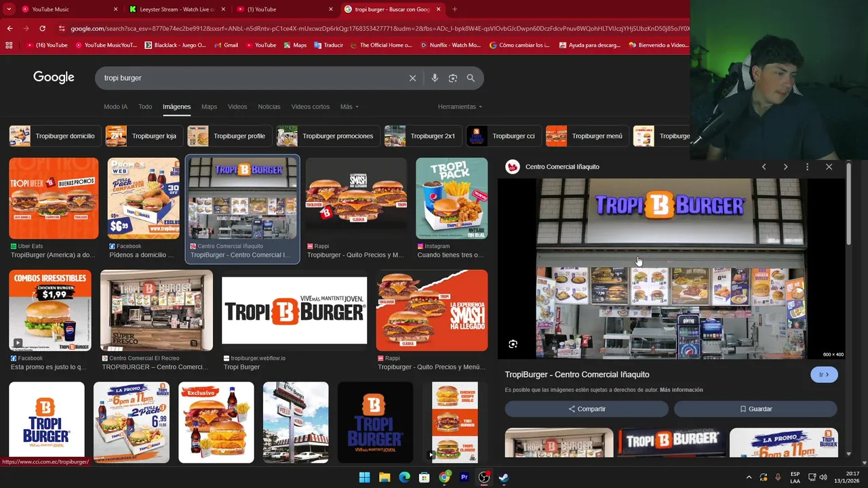Screen dimensions: 868x488
Task: Open Más información copyright link
Action: coord(681,390)
